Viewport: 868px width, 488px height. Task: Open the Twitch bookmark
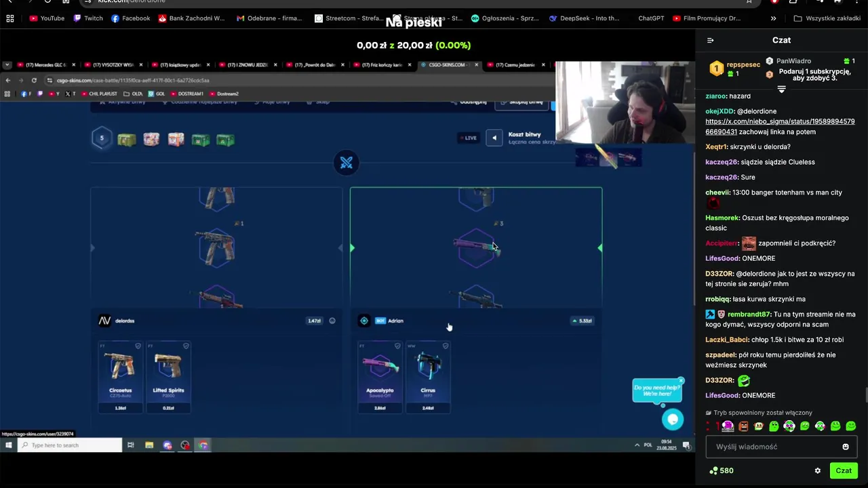point(87,18)
